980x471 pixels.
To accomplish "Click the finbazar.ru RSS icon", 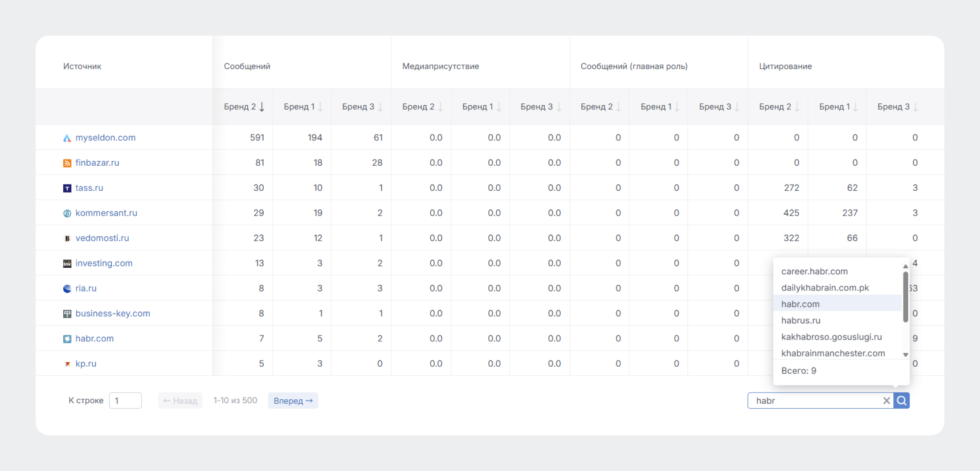I will pos(67,163).
